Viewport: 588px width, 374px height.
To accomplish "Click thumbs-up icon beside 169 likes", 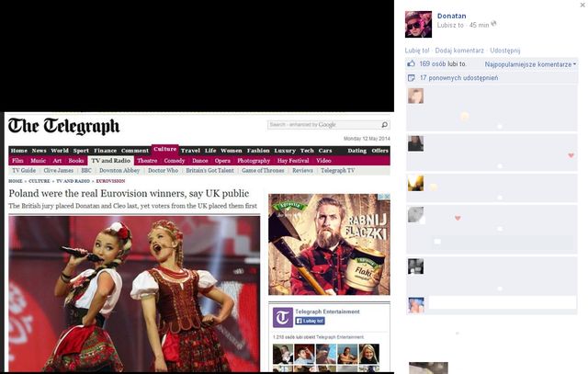I will [411, 63].
